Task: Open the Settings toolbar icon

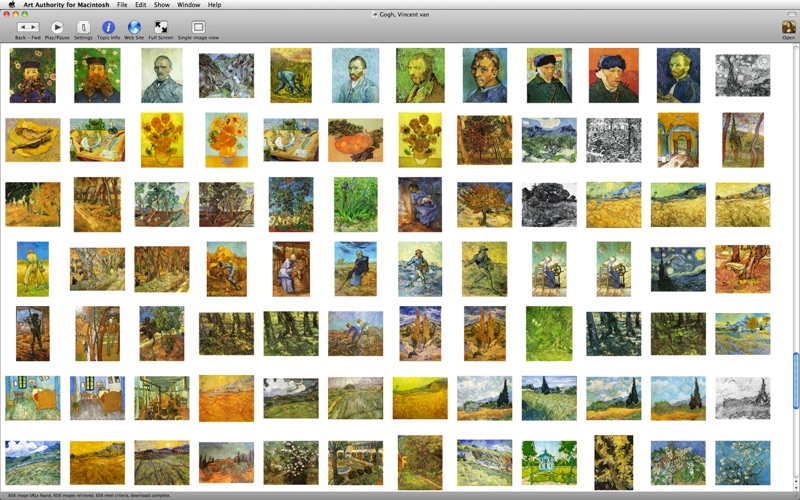Action: click(x=83, y=27)
